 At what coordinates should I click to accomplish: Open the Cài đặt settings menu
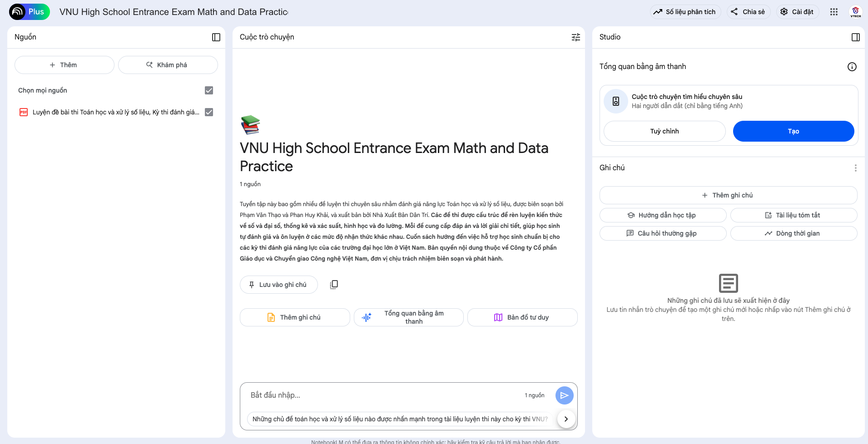pyautogui.click(x=797, y=12)
